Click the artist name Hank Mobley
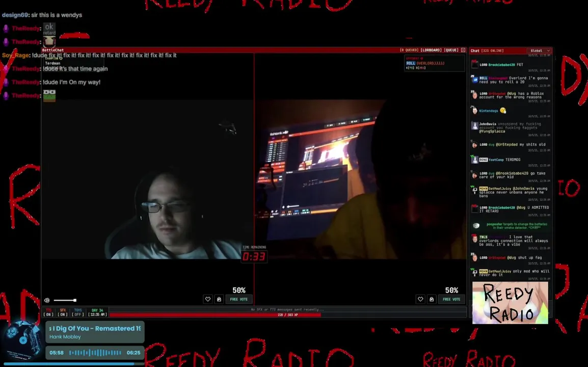The width and height of the screenshot is (588, 367). tap(65, 336)
